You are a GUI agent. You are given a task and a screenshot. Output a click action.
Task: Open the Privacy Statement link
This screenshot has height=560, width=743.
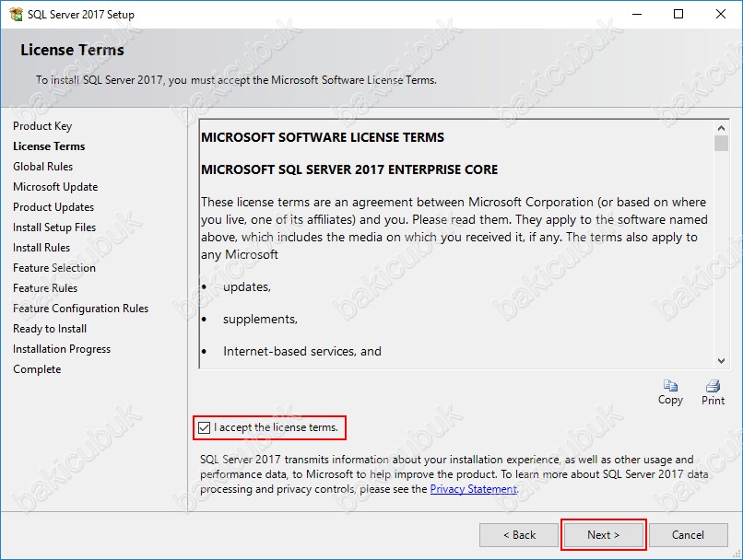pos(473,489)
